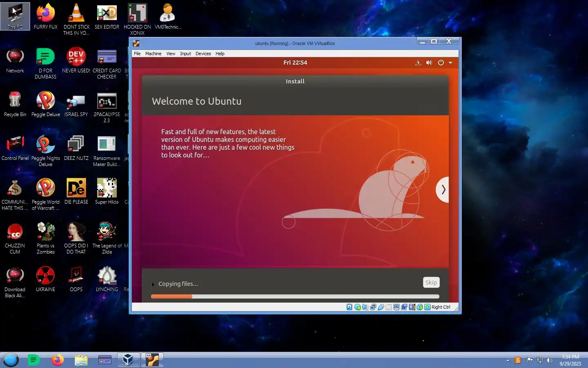Select the Ransomware Maker Build desktop icon

(107, 151)
